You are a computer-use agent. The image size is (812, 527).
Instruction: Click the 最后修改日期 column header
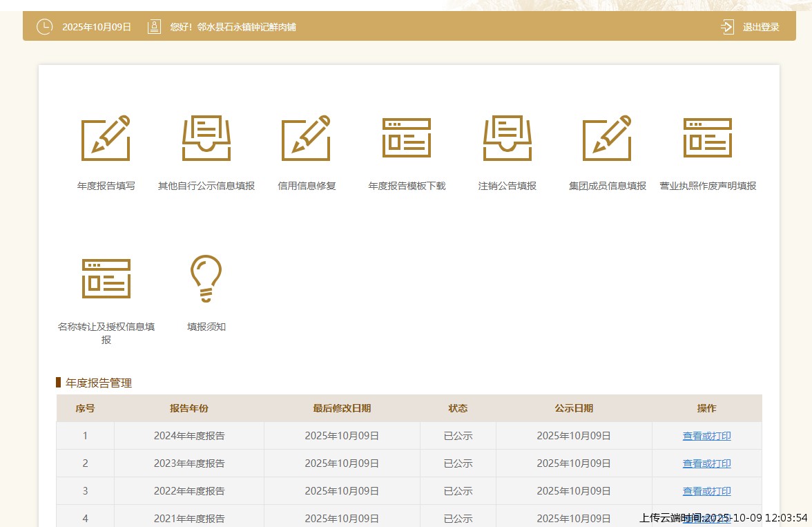(x=342, y=408)
